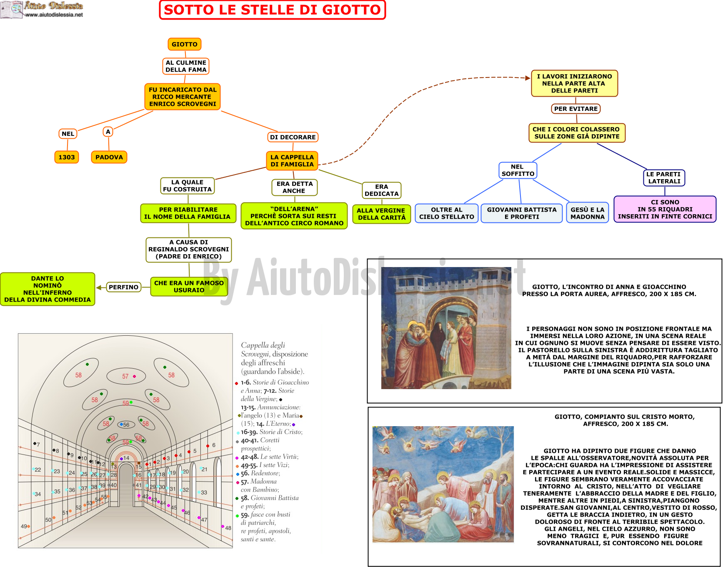Viewport: 728px width, 567px height.
Task: Click 'ERA DETTA ANCHE' label
Action: coord(295,187)
